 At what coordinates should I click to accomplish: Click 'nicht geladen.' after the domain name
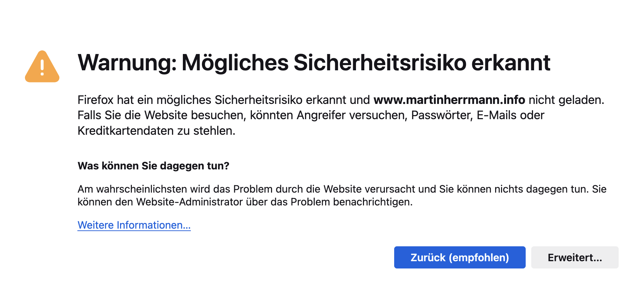click(x=567, y=100)
